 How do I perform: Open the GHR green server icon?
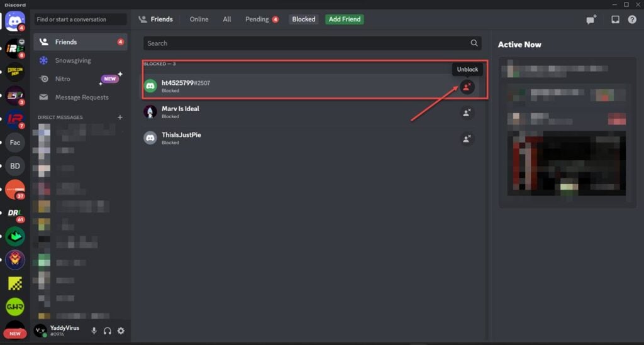(15, 307)
